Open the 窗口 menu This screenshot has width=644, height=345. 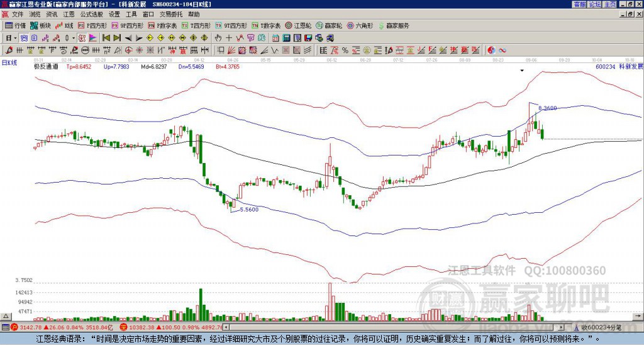coord(148,14)
